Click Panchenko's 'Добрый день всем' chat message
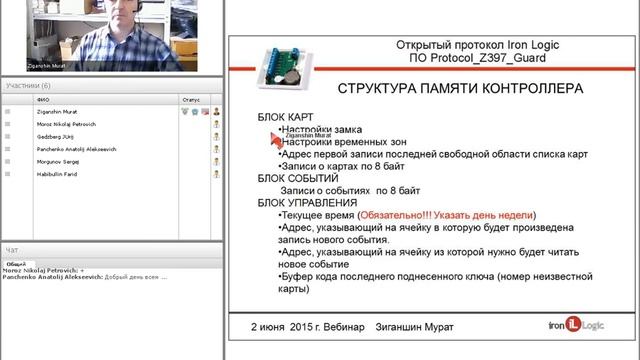 [x=85, y=277]
